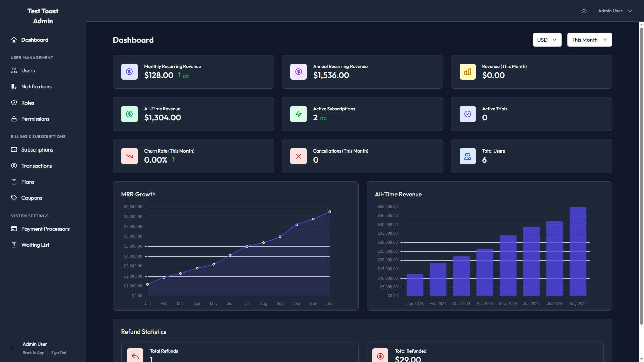The height and width of the screenshot is (362, 644).
Task: Open the USD currency dropdown
Action: (547, 40)
